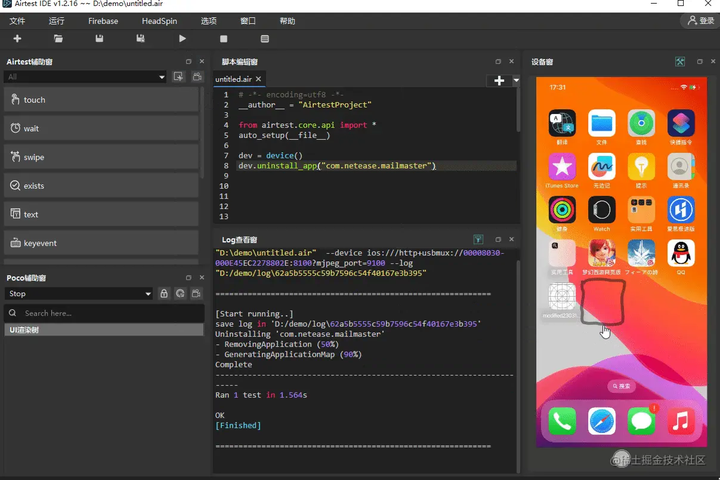Screen dimensions: 720x480
Task: Insert a wait command
Action: [101, 128]
